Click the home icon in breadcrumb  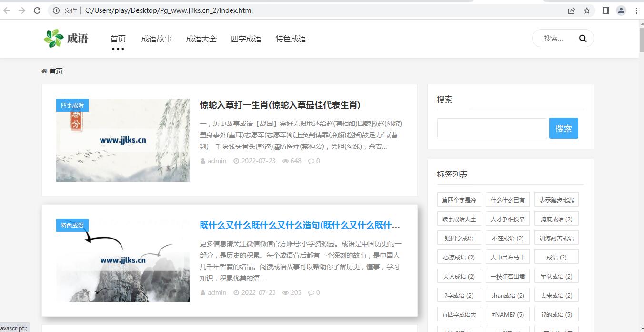click(x=44, y=71)
